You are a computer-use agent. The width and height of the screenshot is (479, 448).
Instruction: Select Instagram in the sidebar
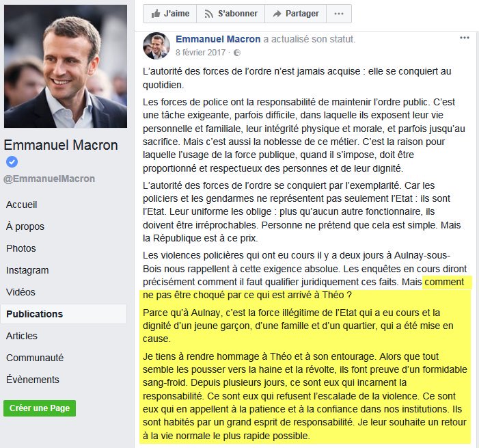point(27,270)
